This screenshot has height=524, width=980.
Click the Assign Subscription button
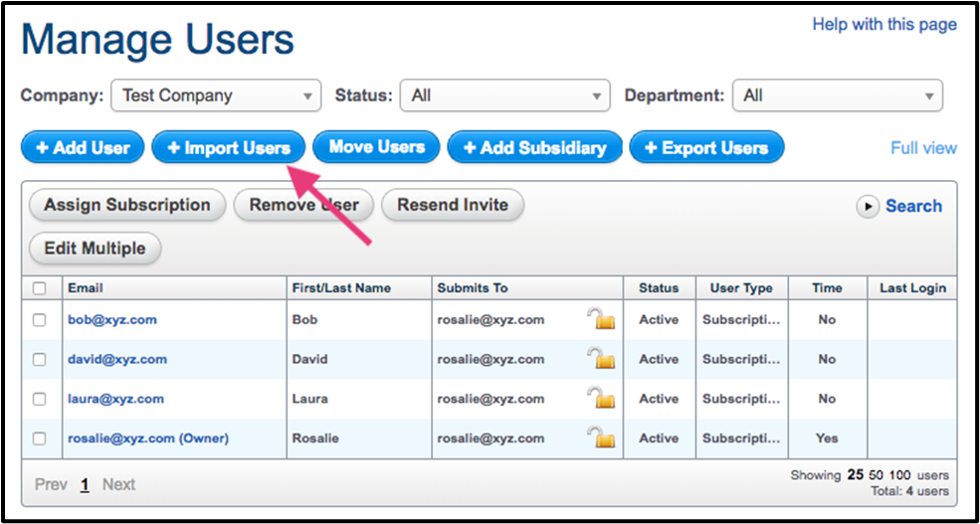pyautogui.click(x=127, y=206)
